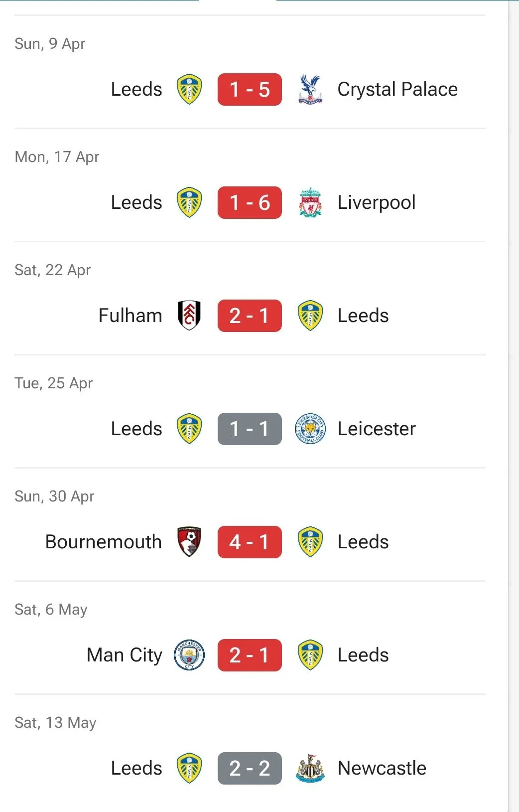Select the Newcastle team name

(x=382, y=768)
